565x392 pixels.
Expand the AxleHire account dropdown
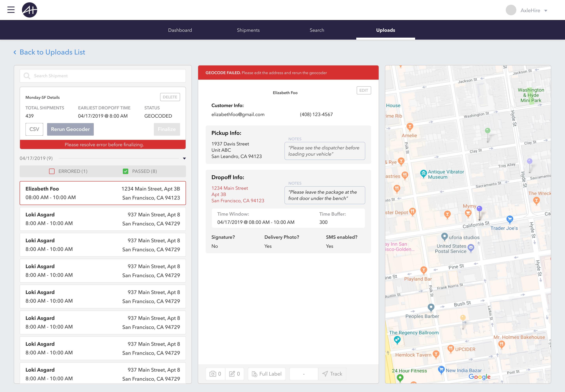pos(546,11)
